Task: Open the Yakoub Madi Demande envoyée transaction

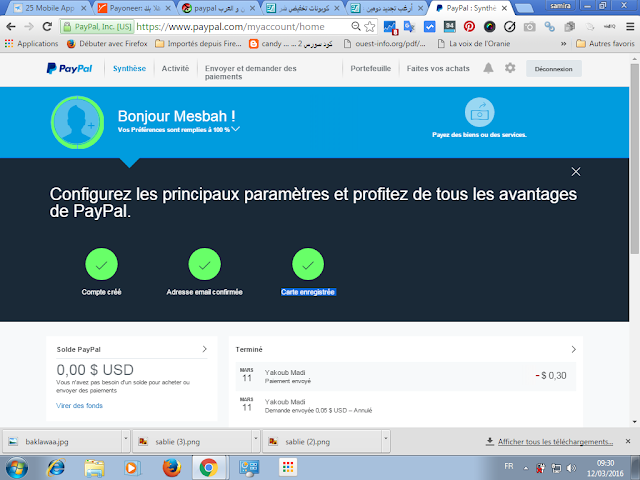Action: 406,405
